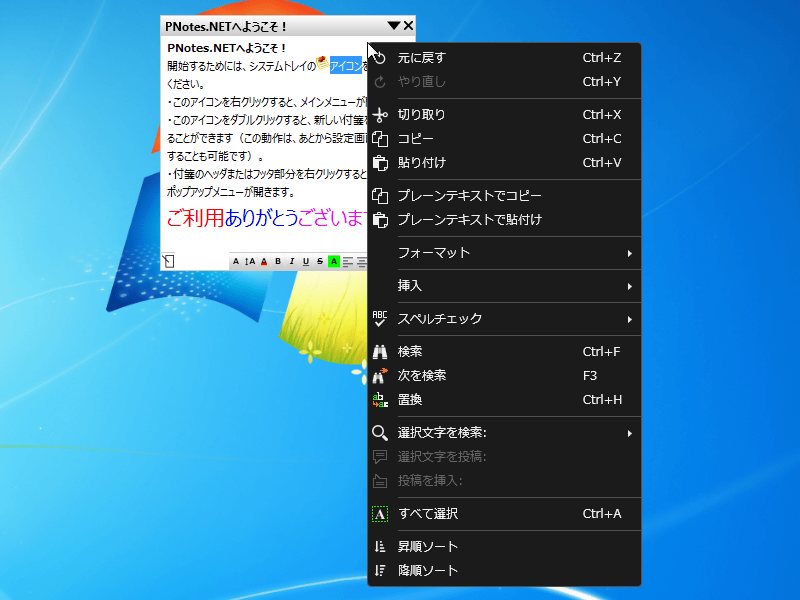
Task: Click the font 'A' button in note toolbar
Action: pyautogui.click(x=236, y=262)
